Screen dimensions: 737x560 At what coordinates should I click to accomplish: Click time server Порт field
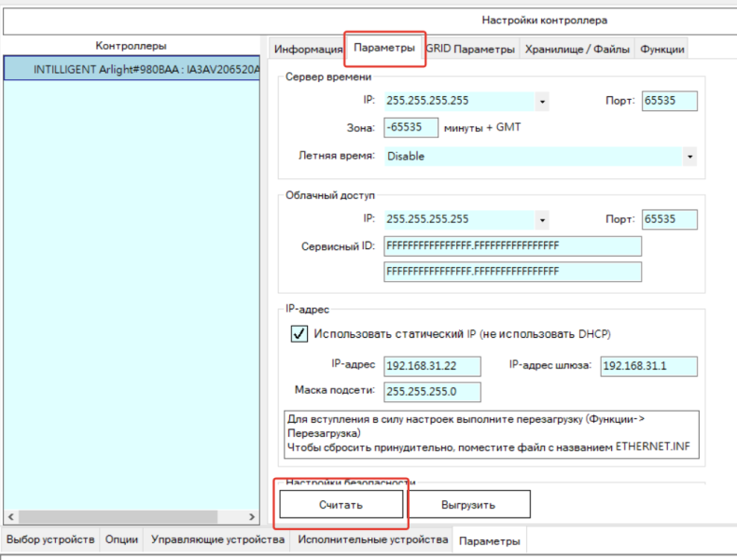(669, 101)
